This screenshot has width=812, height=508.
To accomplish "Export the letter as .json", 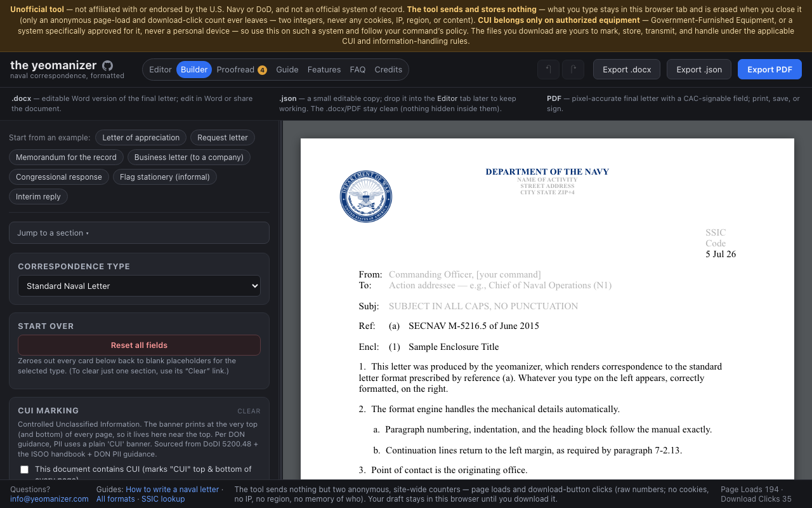I will click(699, 69).
